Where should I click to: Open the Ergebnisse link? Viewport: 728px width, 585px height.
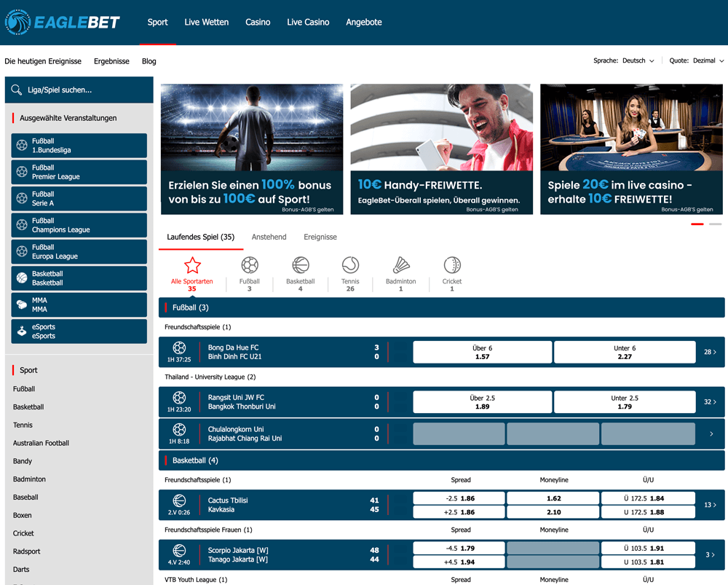[x=111, y=61]
